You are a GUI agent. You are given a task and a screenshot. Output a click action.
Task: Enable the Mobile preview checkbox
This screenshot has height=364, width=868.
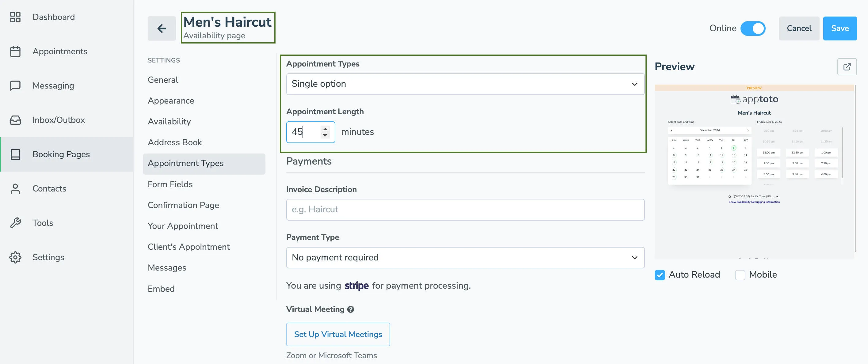click(740, 275)
